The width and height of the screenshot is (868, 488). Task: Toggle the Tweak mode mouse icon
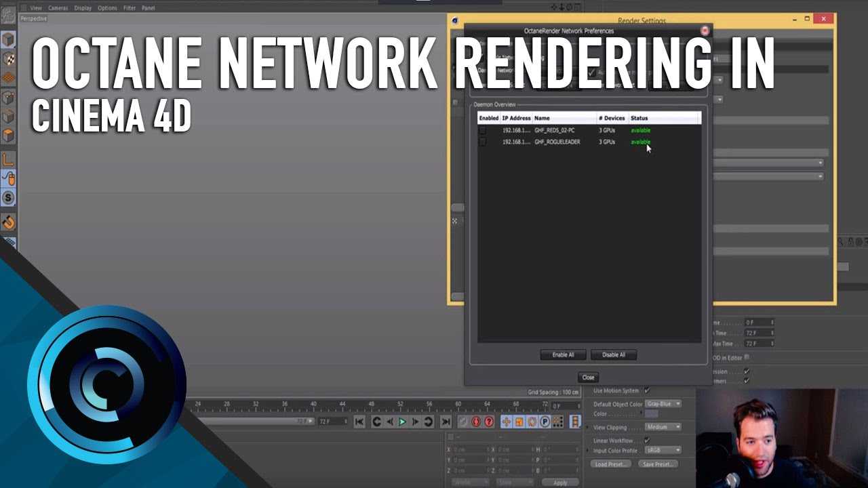point(8,179)
